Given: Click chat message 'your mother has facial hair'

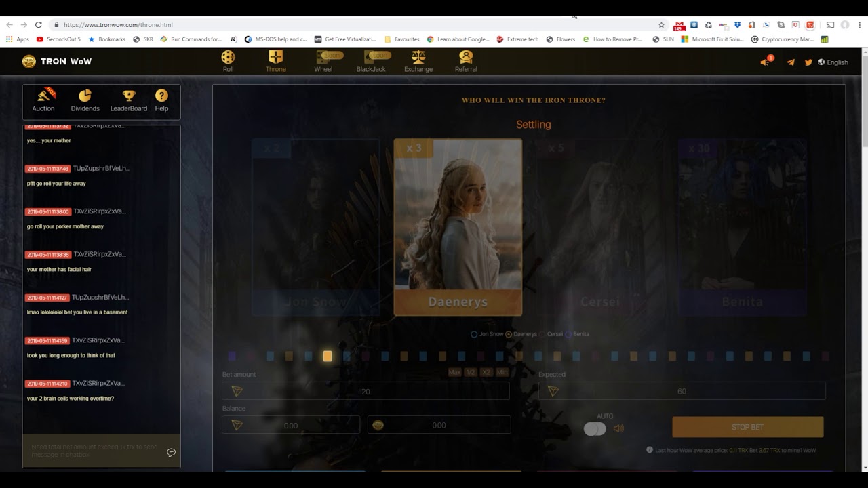Looking at the screenshot, I should (x=59, y=270).
